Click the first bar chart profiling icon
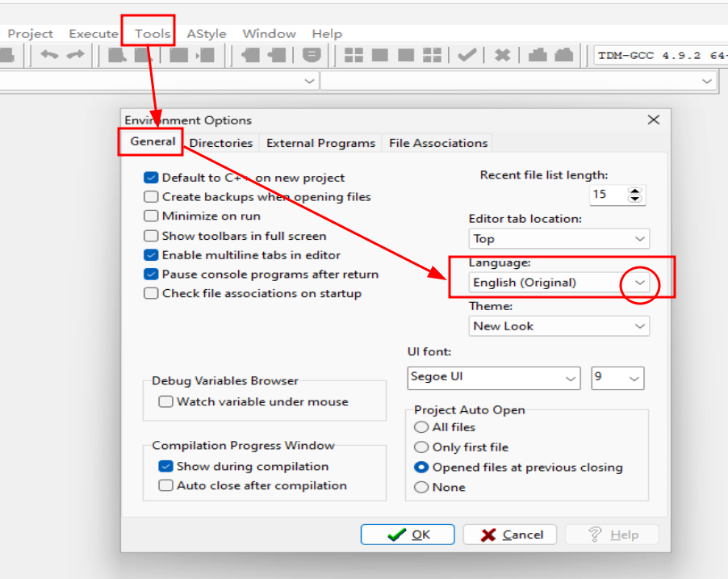Screen dimensions: 728x579 click(x=538, y=55)
